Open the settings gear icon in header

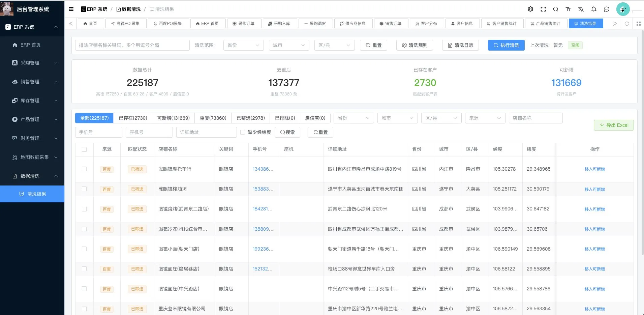(530, 9)
